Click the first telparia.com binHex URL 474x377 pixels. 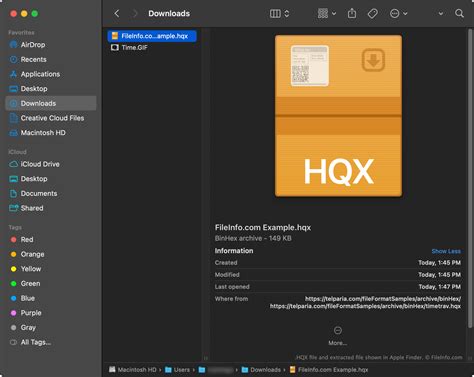coord(383,299)
